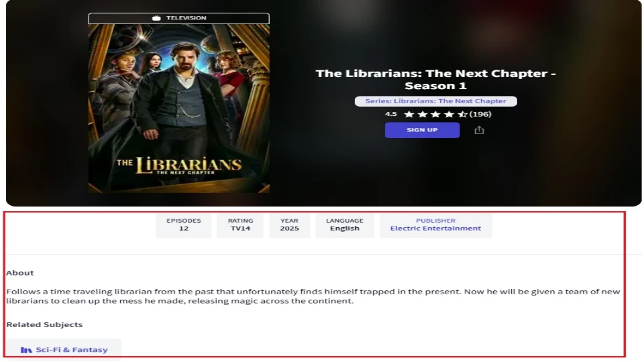Click the TV icon in the Television badge
Screen dimensions: 644x362
pyautogui.click(x=156, y=18)
